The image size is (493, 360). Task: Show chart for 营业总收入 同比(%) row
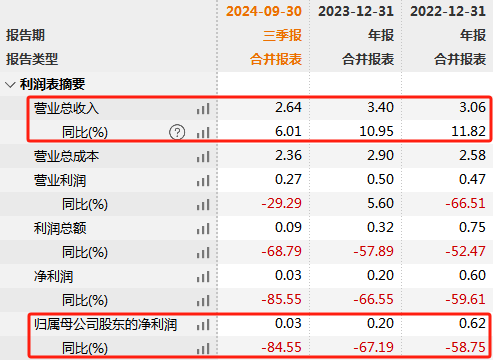(203, 133)
